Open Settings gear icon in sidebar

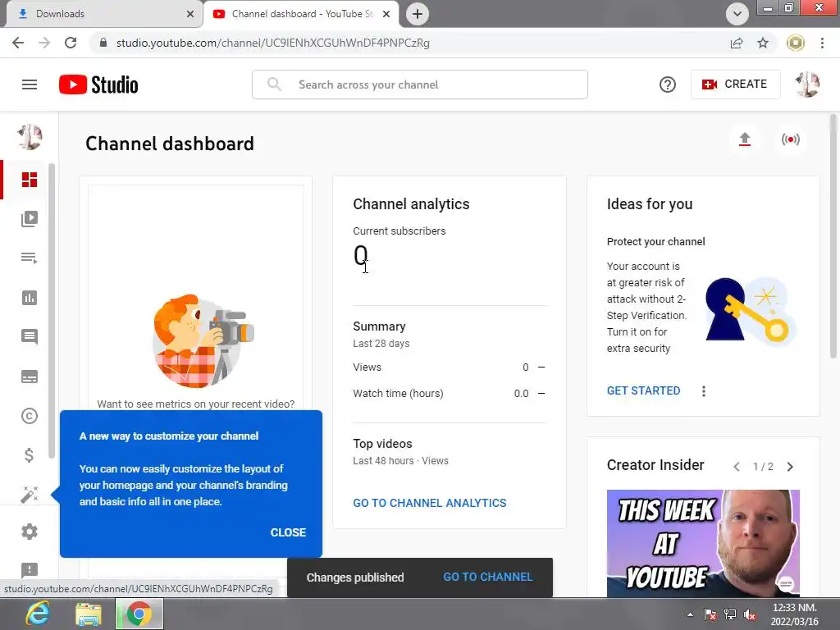point(30,532)
